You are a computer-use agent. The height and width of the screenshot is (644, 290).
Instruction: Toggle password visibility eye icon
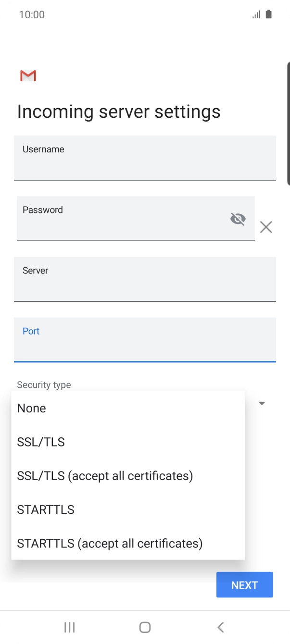coord(238,219)
